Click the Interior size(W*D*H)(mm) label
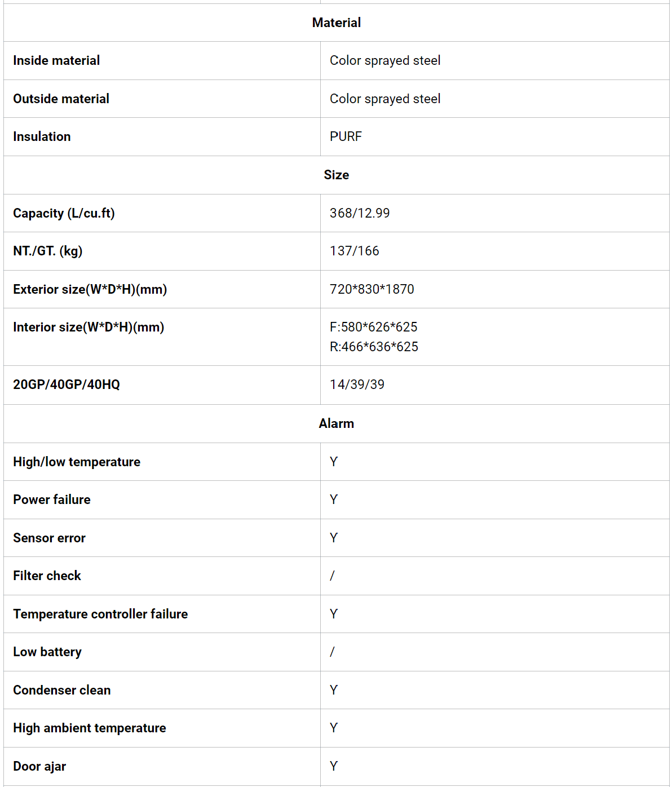The height and width of the screenshot is (787, 672). click(89, 327)
